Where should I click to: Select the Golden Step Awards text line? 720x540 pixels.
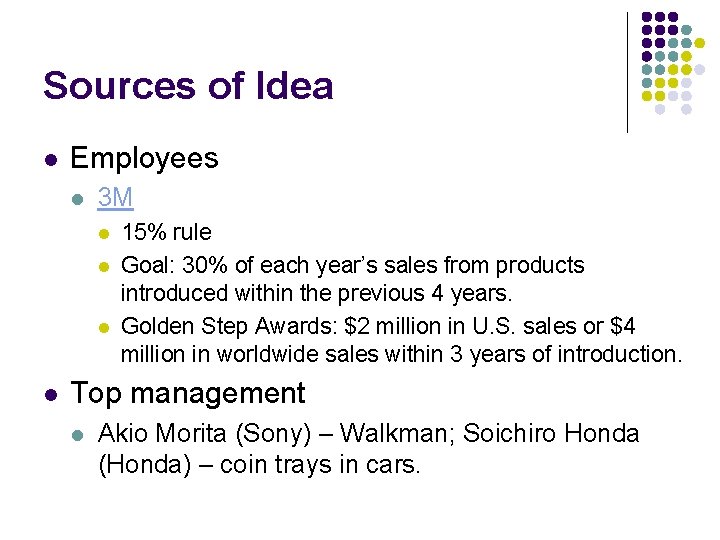tap(378, 326)
